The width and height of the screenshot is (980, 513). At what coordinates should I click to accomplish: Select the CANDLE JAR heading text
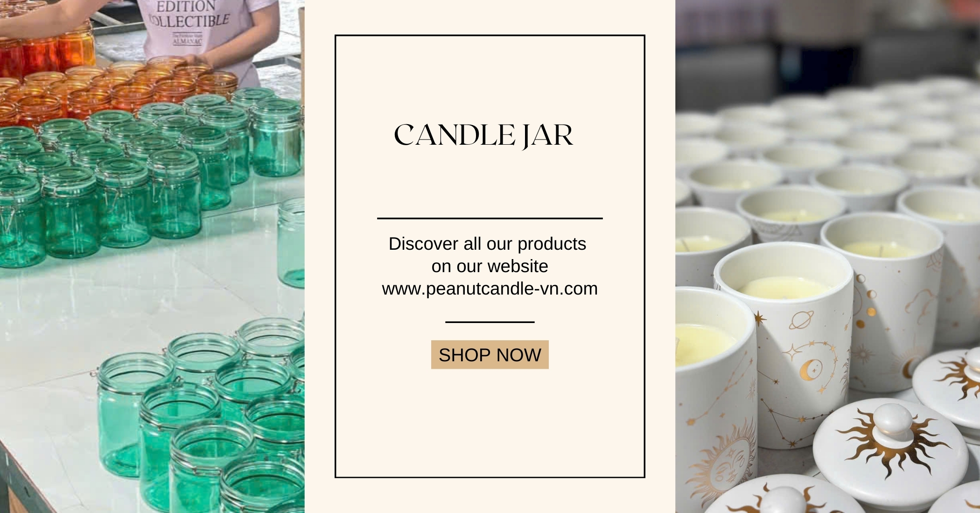click(x=483, y=135)
